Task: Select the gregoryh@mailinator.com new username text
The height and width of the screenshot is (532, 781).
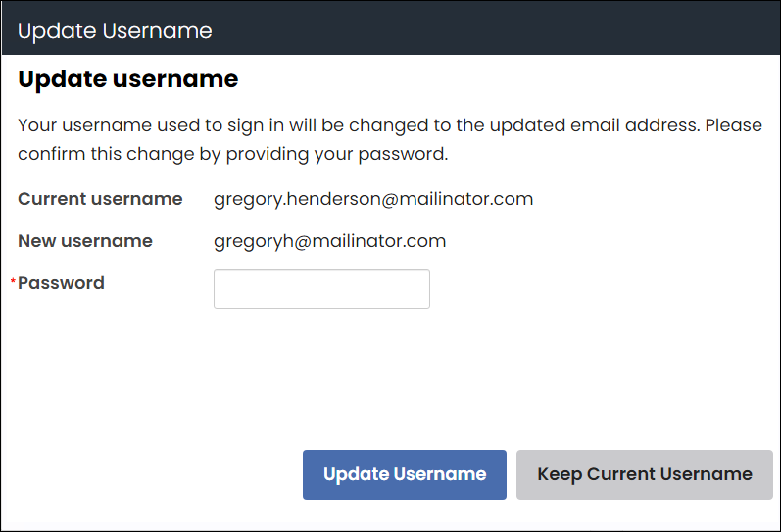Action: [x=329, y=241]
